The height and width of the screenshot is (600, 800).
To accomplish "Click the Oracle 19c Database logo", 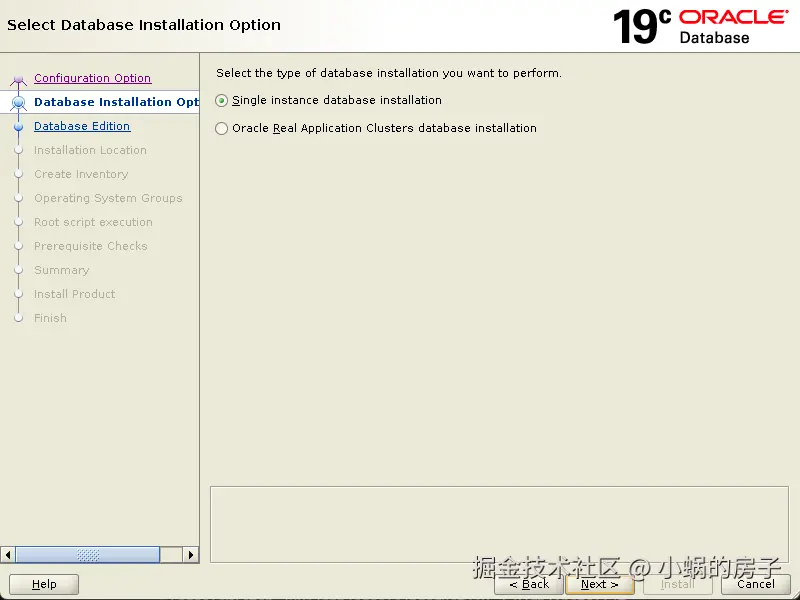I will coord(701,27).
